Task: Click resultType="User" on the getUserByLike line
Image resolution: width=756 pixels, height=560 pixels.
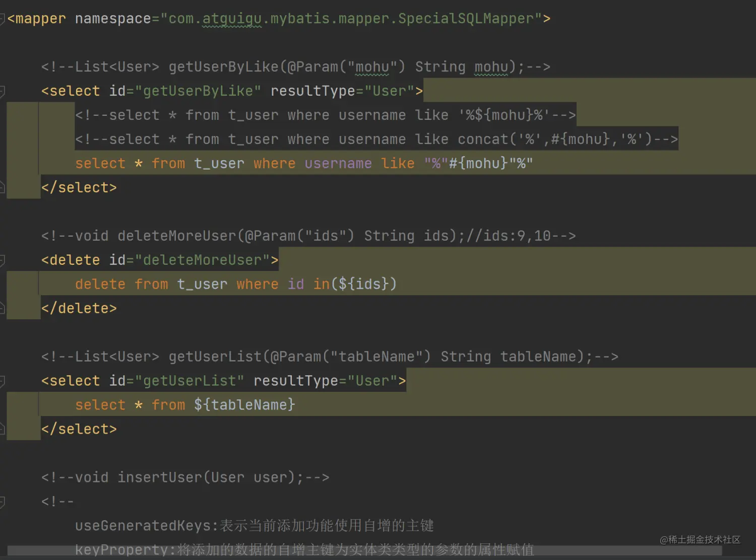Action: pyautogui.click(x=342, y=91)
